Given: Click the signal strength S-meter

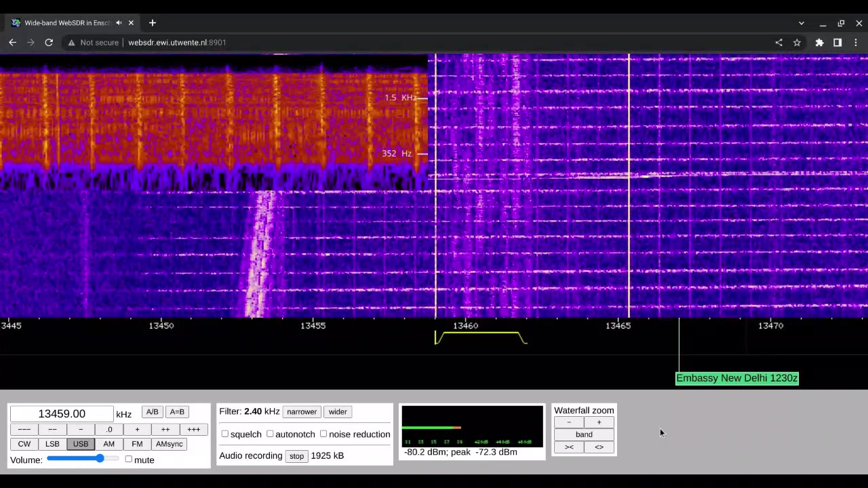Looking at the screenshot, I should pyautogui.click(x=472, y=426).
